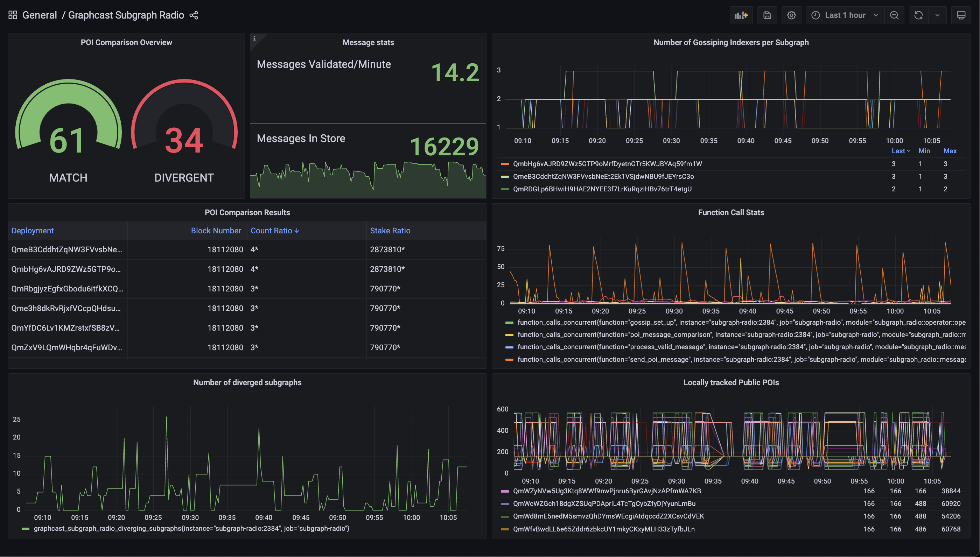Open the save dashboard icon
The width and height of the screenshot is (980, 557).
pyautogui.click(x=766, y=15)
